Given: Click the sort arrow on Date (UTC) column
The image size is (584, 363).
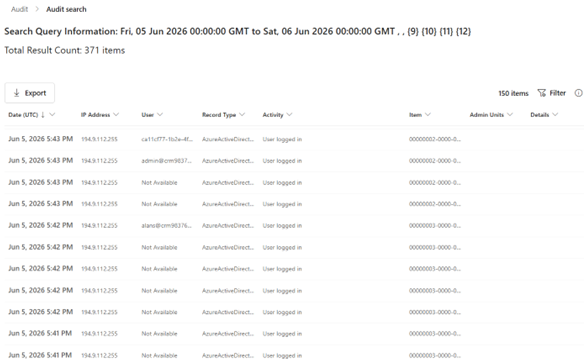Looking at the screenshot, I should pos(43,115).
